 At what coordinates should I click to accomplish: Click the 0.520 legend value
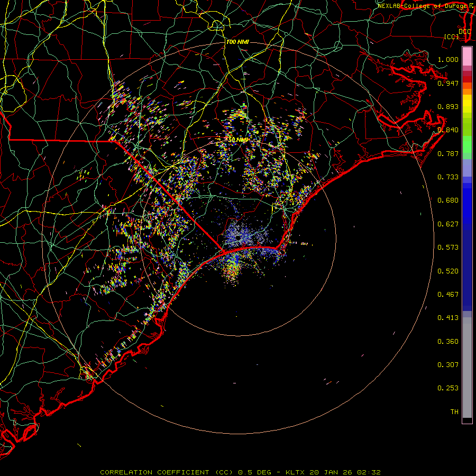448,271
